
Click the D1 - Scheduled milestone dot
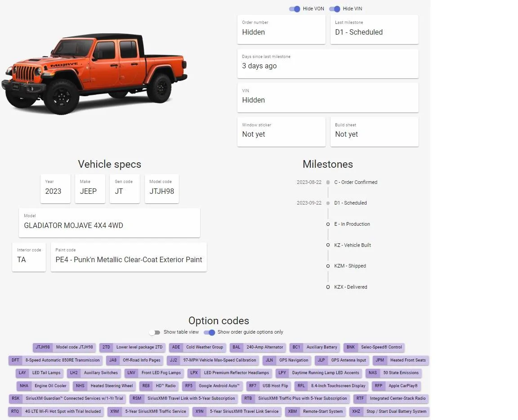click(328, 203)
